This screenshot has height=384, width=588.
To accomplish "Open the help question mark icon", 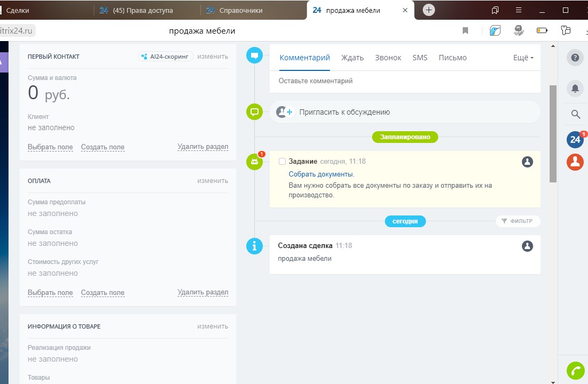I will click(x=575, y=58).
